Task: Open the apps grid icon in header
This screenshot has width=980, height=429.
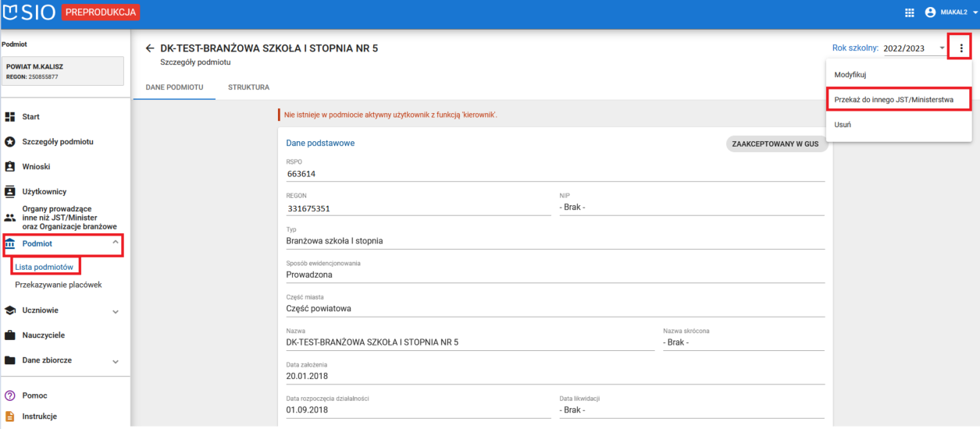Action: pos(909,12)
